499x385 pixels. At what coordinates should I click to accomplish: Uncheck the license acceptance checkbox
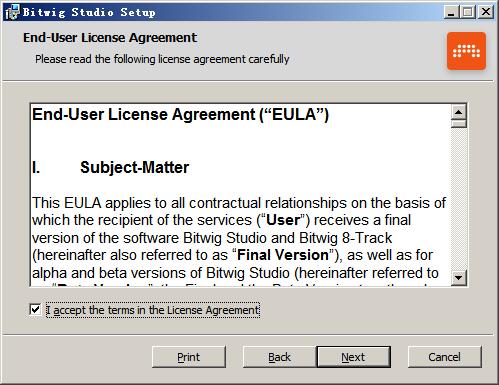click(35, 310)
